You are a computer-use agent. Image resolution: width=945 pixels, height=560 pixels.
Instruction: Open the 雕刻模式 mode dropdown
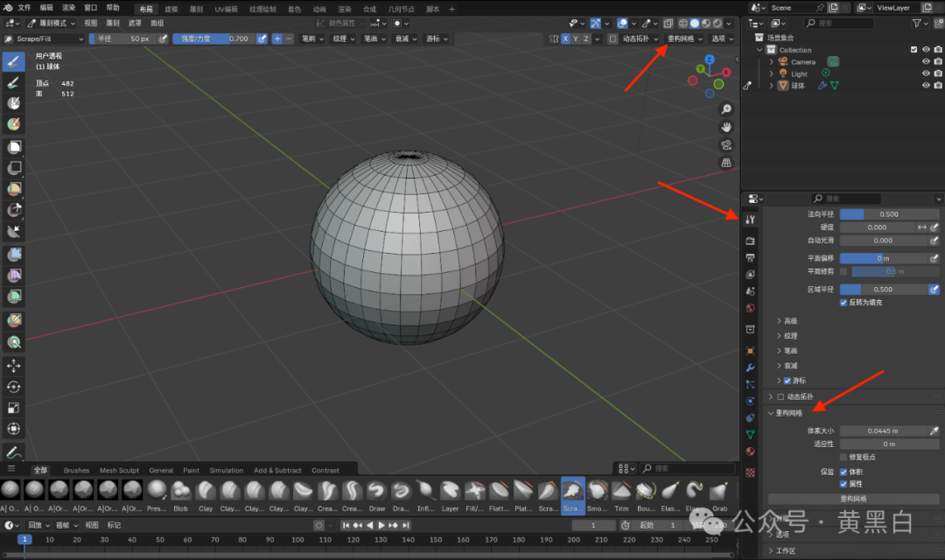click(52, 24)
